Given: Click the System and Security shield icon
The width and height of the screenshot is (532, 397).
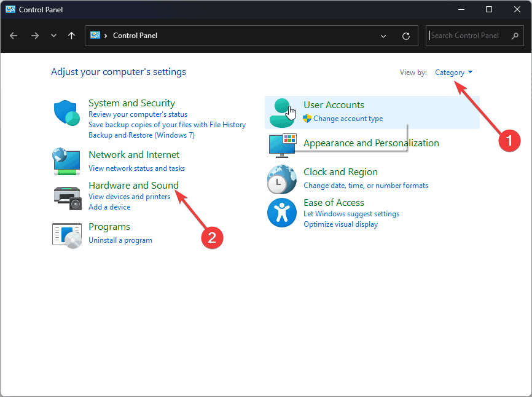Looking at the screenshot, I should pos(67,112).
